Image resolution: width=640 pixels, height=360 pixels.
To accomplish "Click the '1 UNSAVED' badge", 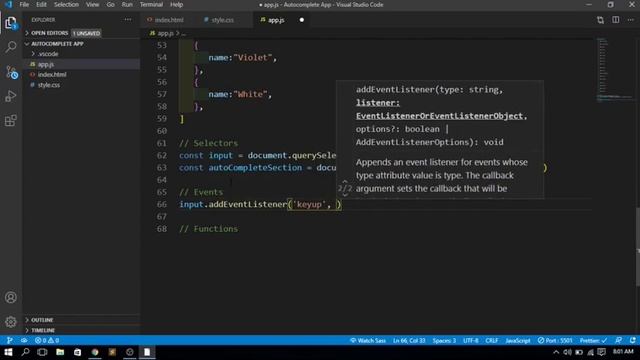I will (x=87, y=33).
